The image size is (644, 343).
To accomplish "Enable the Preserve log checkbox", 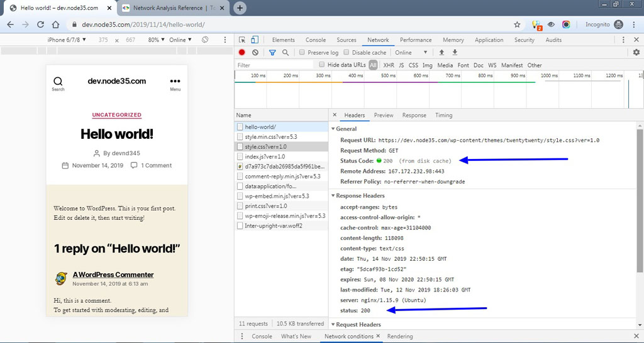I will (302, 52).
